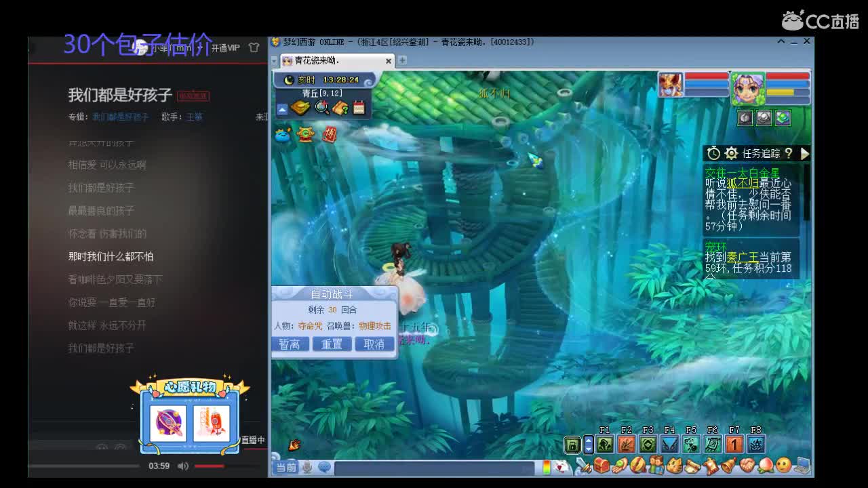868x488 pixels.
Task: Click the F4 skill shortcut icon
Action: coord(669,445)
